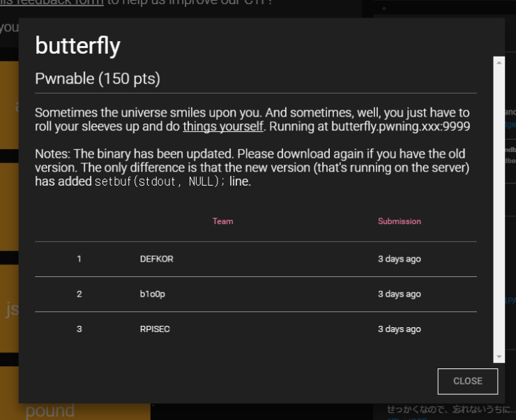Click the 'Pwnable (150 pts)' subtitle

(x=98, y=79)
